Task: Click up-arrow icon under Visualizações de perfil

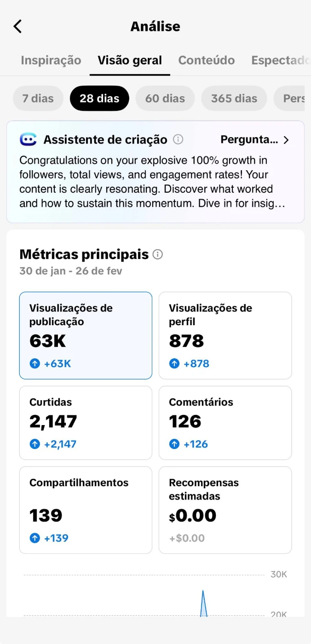Action: click(174, 364)
